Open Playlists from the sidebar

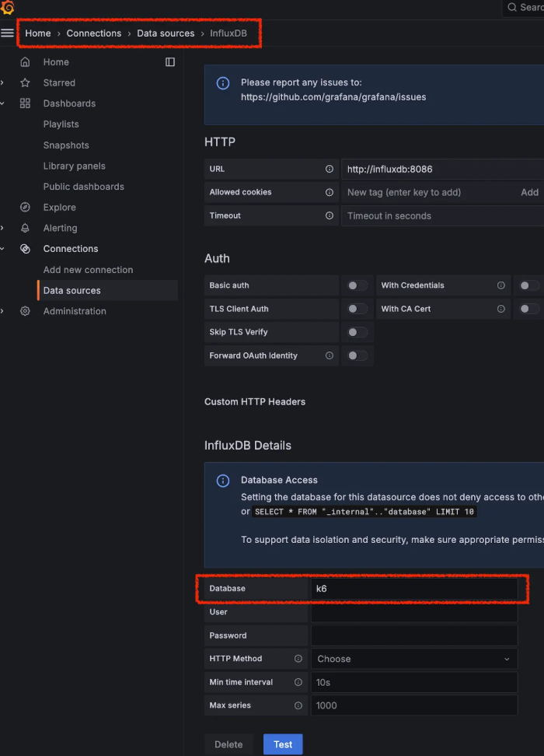click(x=61, y=124)
